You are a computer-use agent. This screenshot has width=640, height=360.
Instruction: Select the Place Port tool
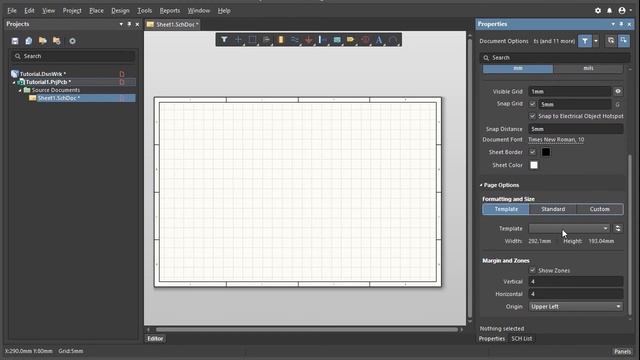(x=351, y=40)
